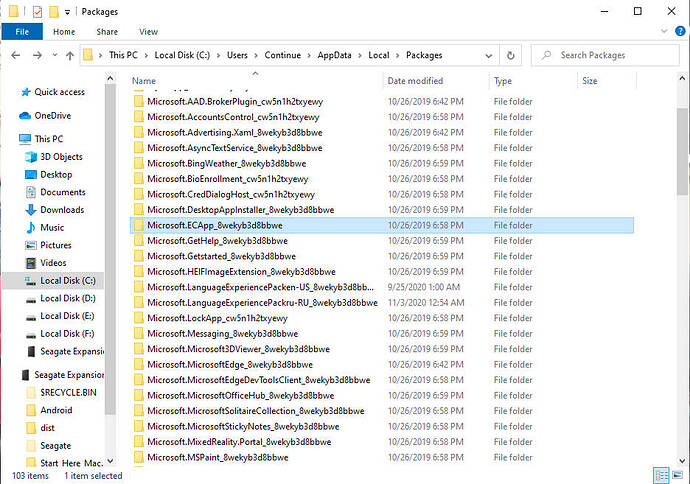Select Continue breadcrumb segment

pos(283,55)
